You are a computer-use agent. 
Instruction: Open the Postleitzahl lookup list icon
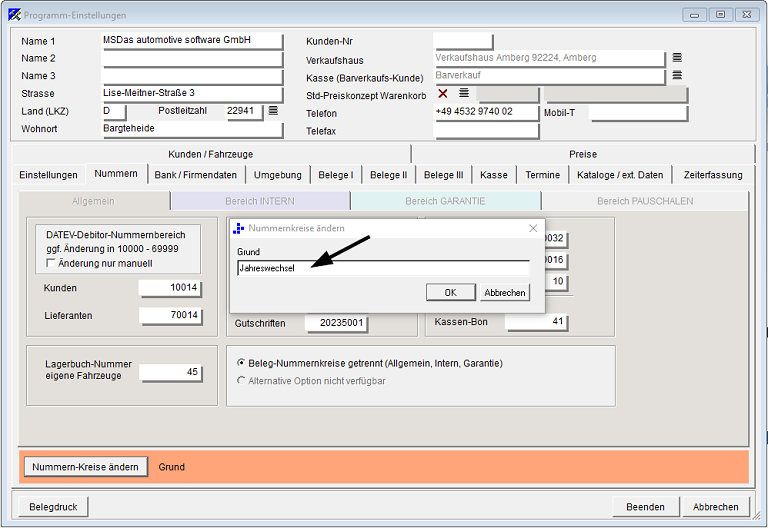[273, 111]
